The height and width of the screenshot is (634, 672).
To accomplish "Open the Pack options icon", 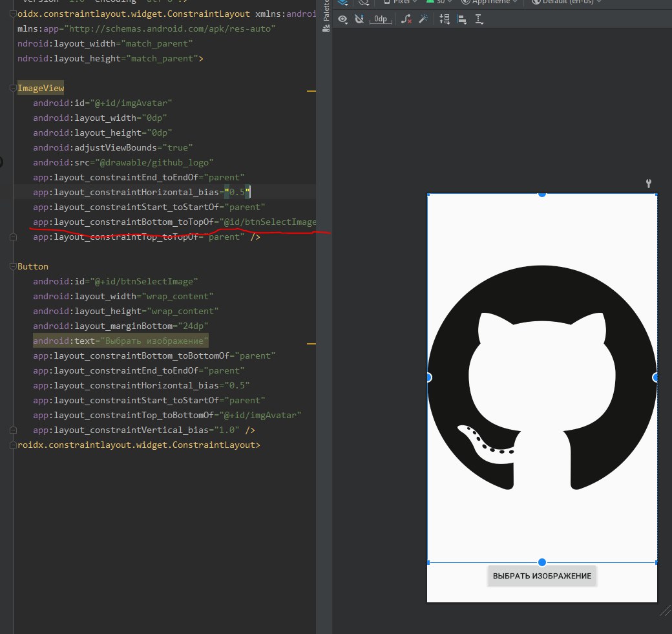I will tap(445, 19).
